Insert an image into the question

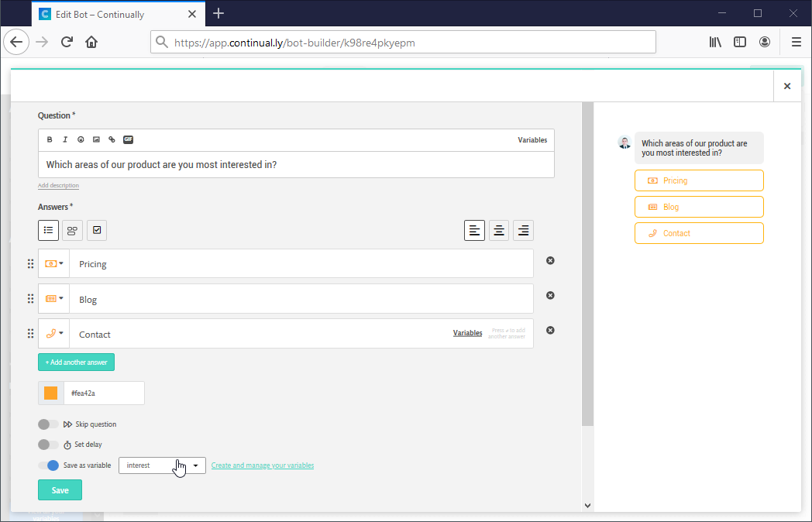point(96,139)
